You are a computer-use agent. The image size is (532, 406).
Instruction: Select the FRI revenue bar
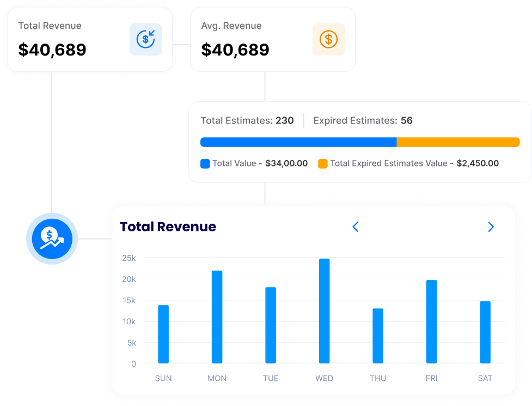pyautogui.click(x=431, y=322)
